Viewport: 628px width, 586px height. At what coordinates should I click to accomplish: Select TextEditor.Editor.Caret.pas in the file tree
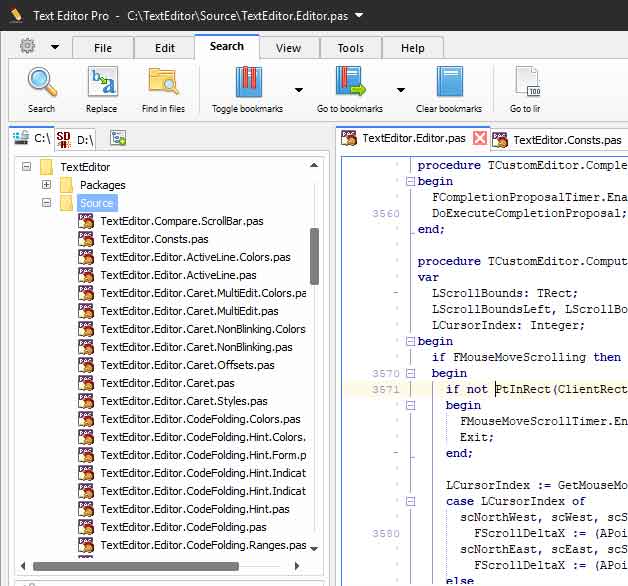(x=167, y=383)
